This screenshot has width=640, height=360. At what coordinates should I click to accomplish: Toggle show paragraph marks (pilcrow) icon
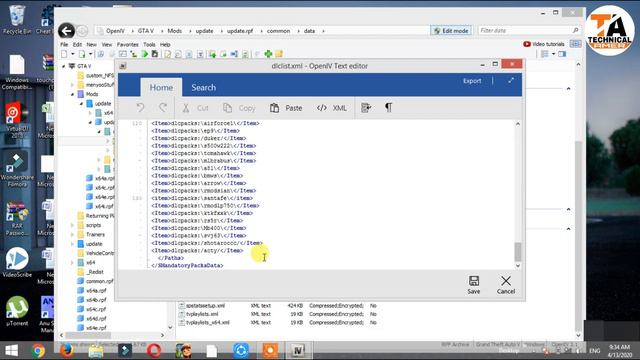pyautogui.click(x=389, y=107)
